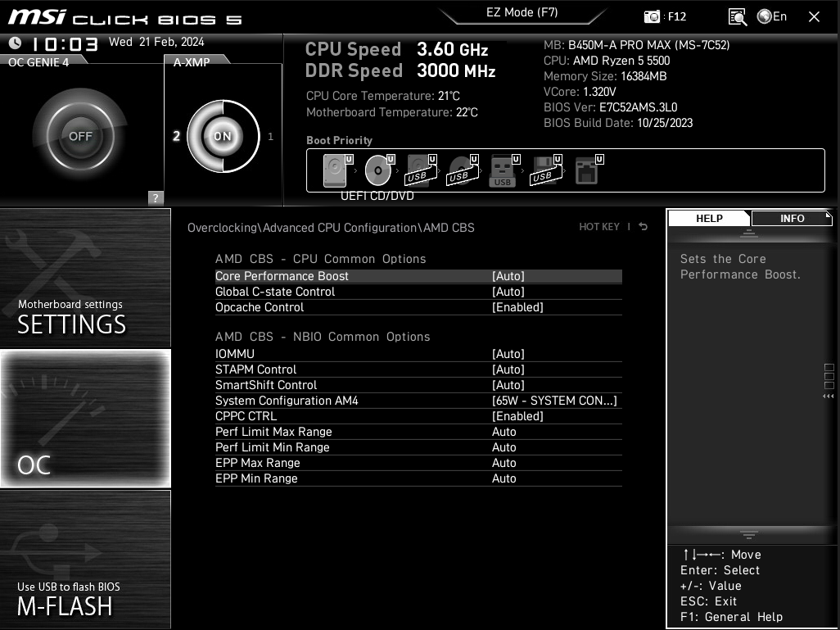The image size is (840, 630).
Task: Collapse side panel with the triple-arrow icon
Action: pos(829,397)
